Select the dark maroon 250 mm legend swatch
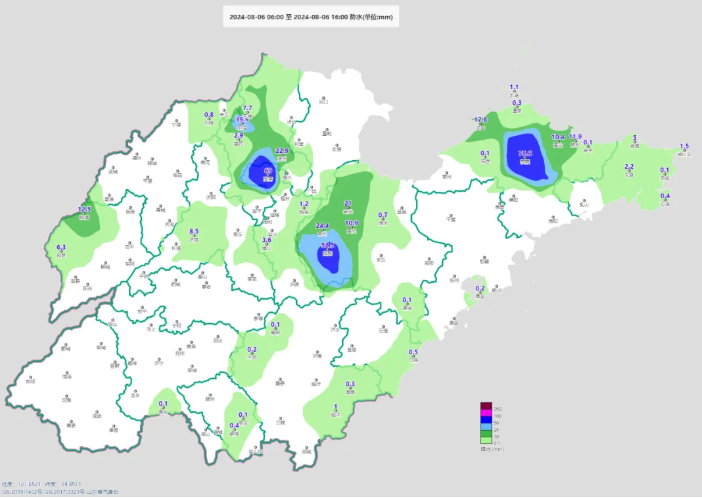702x499 pixels. pyautogui.click(x=486, y=406)
